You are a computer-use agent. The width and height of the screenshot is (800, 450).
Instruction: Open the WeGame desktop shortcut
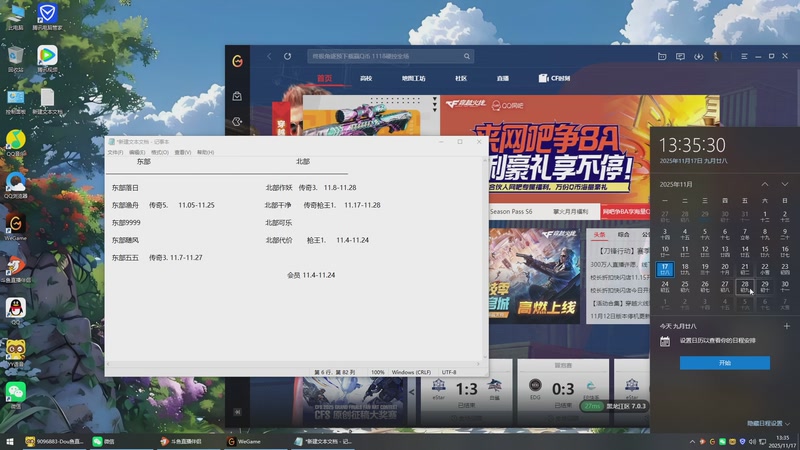point(16,227)
